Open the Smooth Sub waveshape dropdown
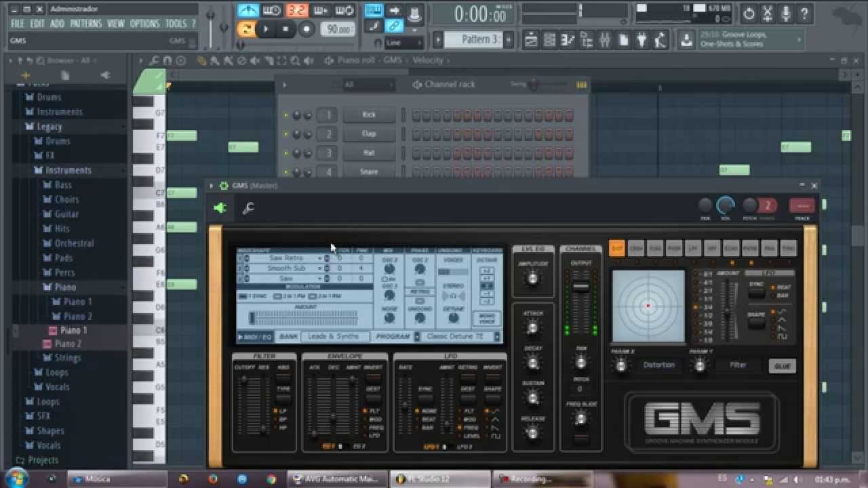 285,268
